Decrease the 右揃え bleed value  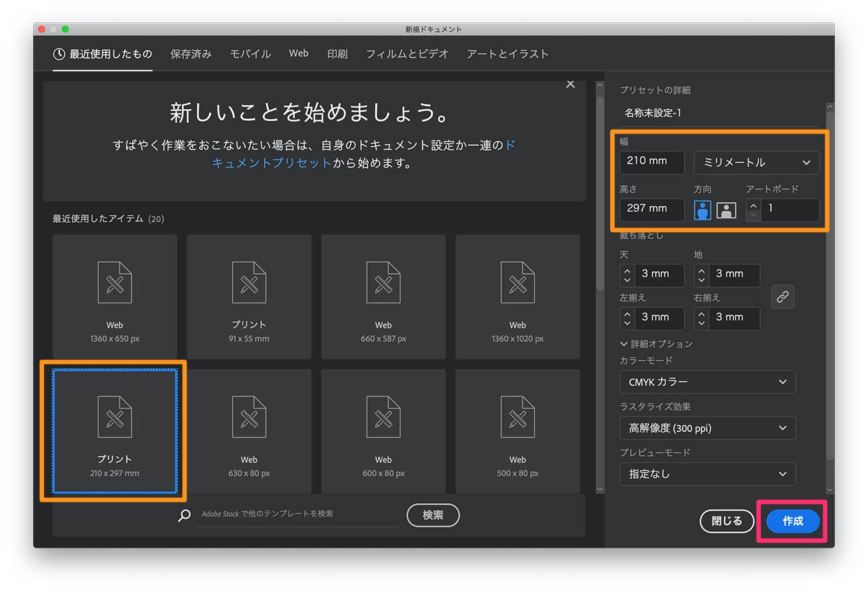[701, 323]
